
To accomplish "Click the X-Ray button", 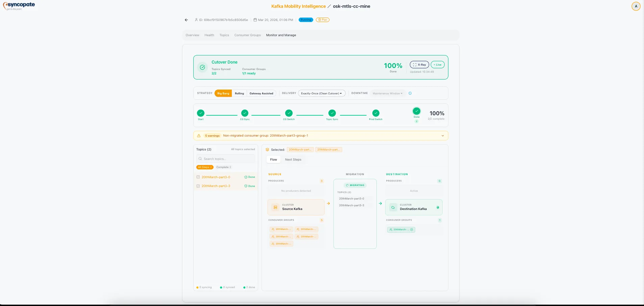I will (x=419, y=65).
